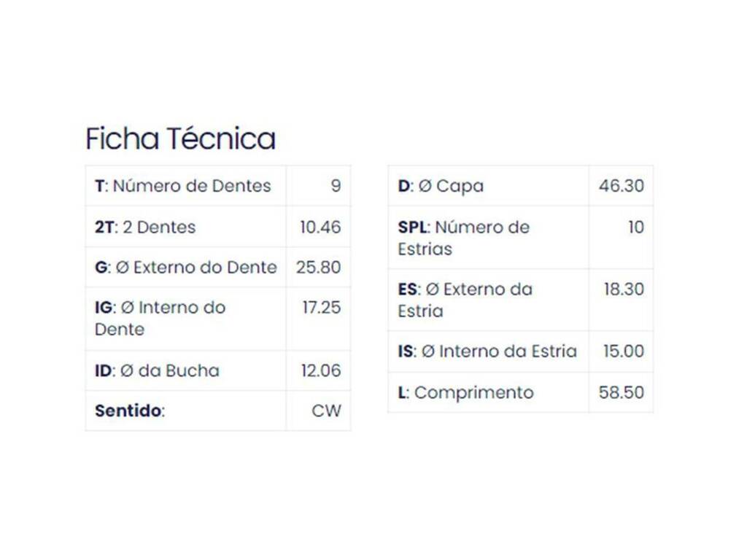
Task: Click the 15.00 value cell
Action: click(x=621, y=351)
